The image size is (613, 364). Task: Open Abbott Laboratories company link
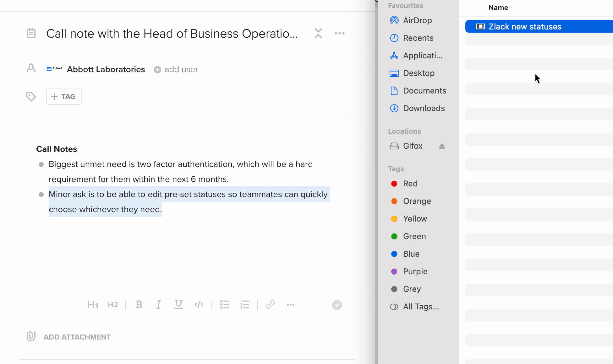(x=106, y=69)
